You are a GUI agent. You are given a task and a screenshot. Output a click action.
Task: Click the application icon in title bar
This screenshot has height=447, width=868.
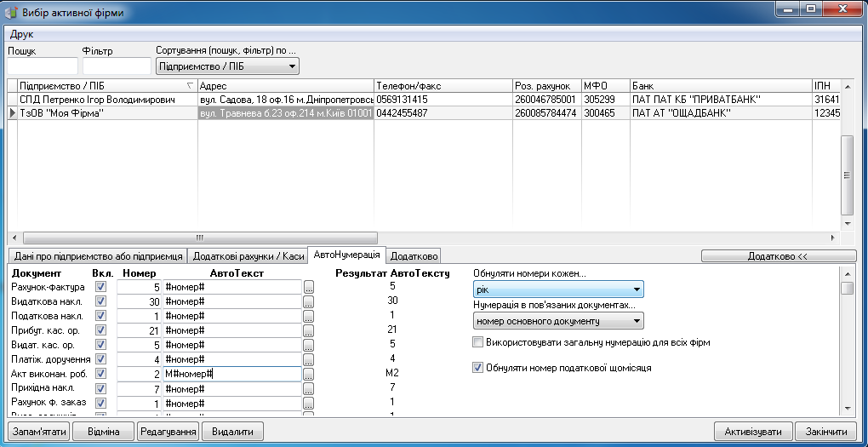[11, 12]
